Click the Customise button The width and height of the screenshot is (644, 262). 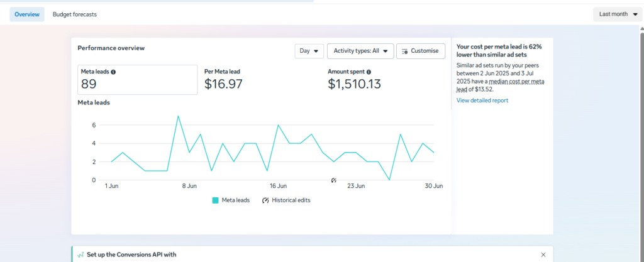click(421, 52)
